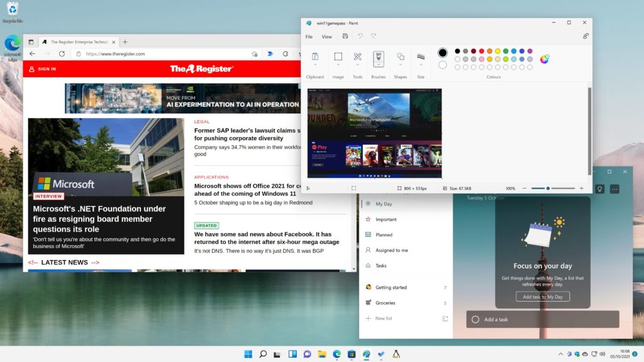The image size is (644, 362).
Task: Select Colour 2 white secondary circle
Action: (x=442, y=65)
